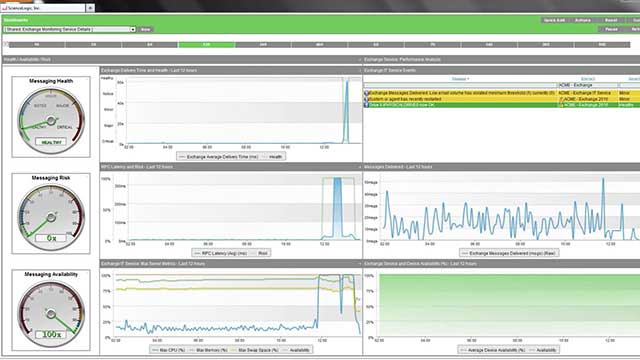640x360 pixels.
Task: Select the 24H time span segment
Action: pos(263,44)
